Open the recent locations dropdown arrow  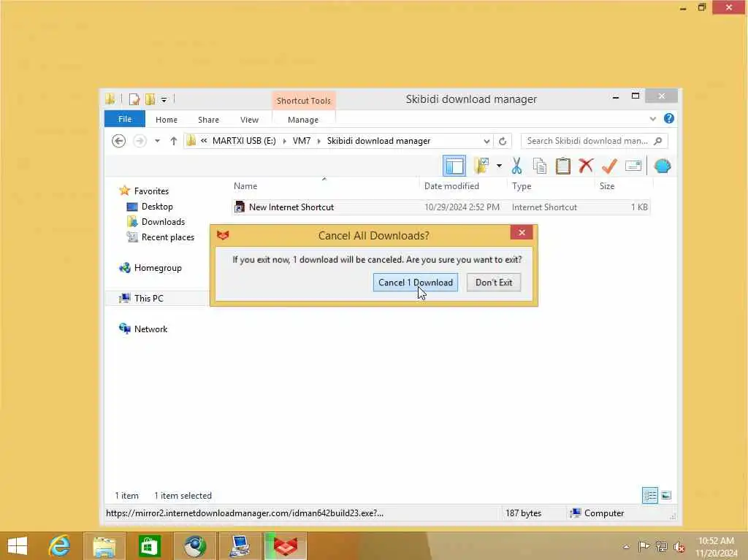point(157,141)
